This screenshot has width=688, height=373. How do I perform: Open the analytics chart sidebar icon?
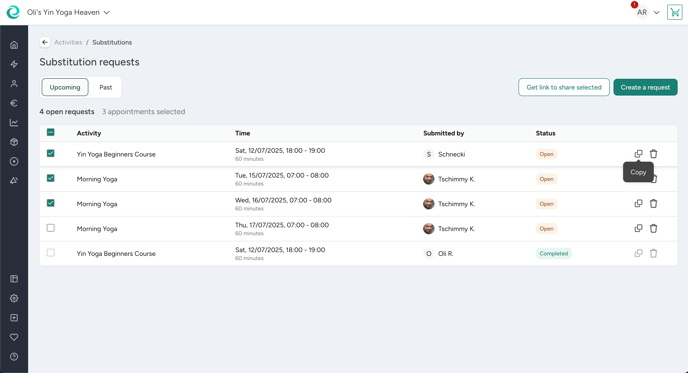(14, 122)
